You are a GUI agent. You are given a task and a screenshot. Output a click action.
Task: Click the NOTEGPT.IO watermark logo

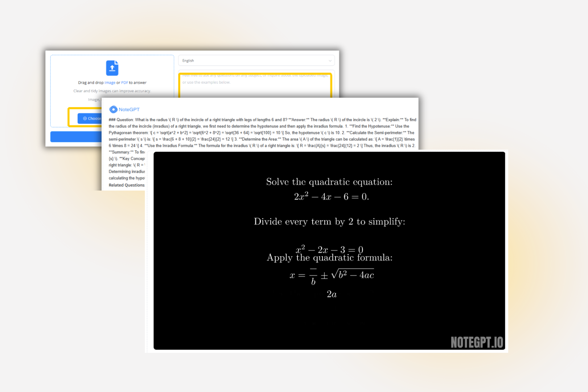(x=477, y=342)
